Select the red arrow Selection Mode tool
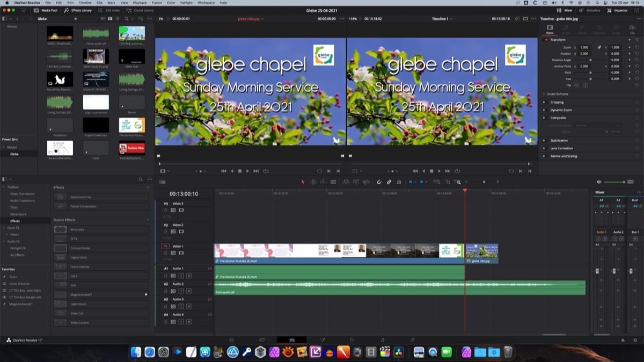The image size is (644, 362). click(x=303, y=182)
